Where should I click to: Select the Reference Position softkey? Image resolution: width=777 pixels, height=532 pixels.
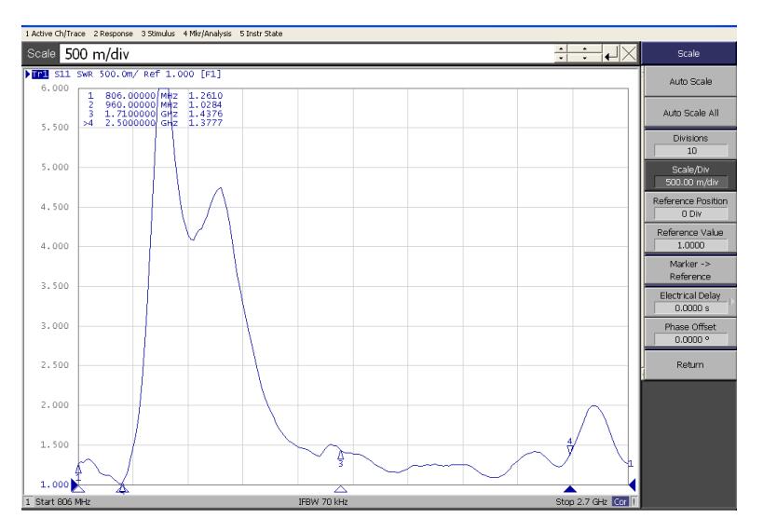point(690,207)
